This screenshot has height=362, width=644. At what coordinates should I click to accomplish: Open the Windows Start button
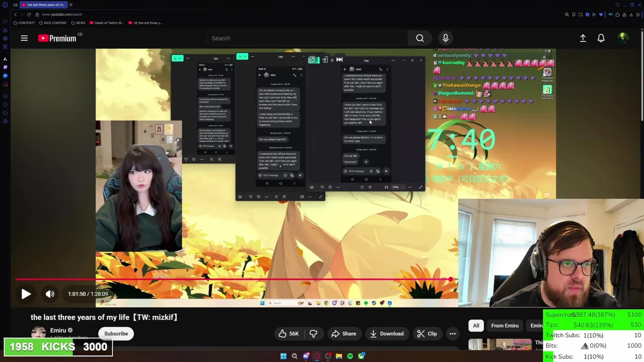(x=283, y=356)
